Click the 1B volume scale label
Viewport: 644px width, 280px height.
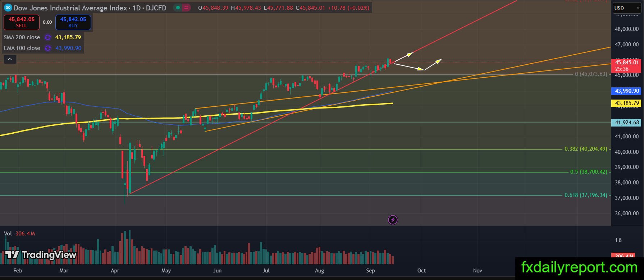618,240
